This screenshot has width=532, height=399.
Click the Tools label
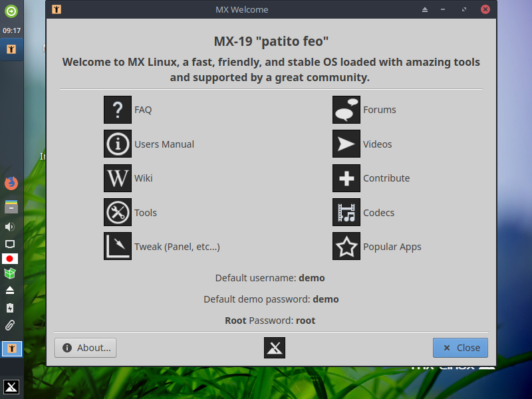tap(146, 213)
